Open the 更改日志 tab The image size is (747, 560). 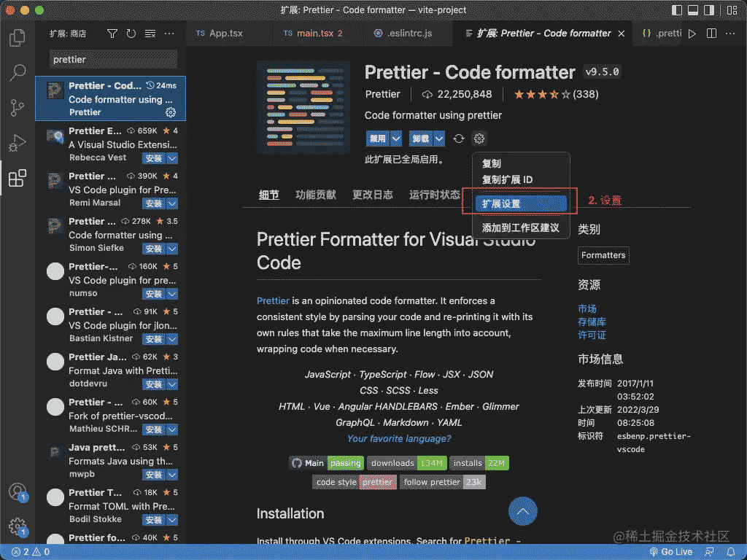[372, 195]
